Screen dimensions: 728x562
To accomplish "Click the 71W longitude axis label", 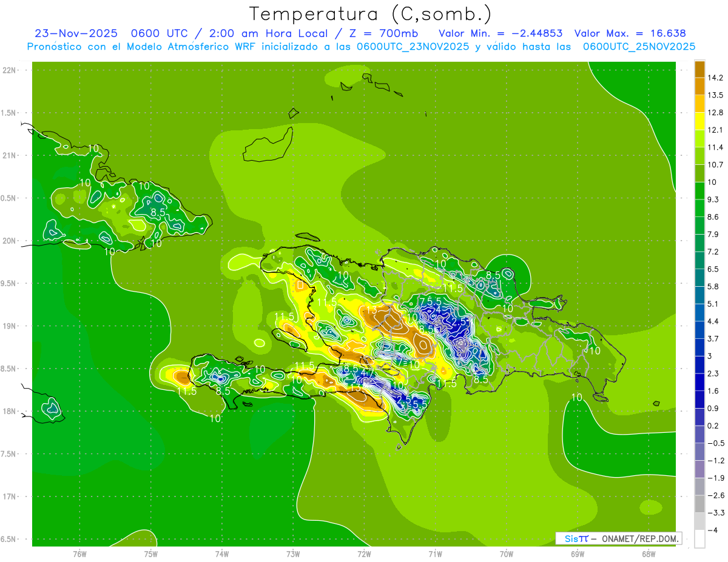I will tap(435, 554).
